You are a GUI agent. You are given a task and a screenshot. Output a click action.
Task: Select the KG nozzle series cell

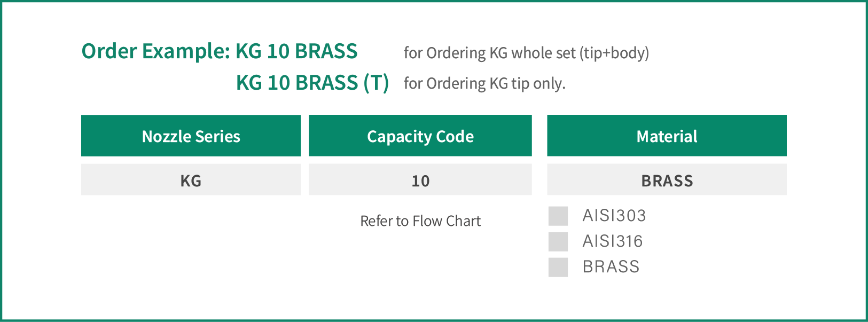(x=191, y=180)
